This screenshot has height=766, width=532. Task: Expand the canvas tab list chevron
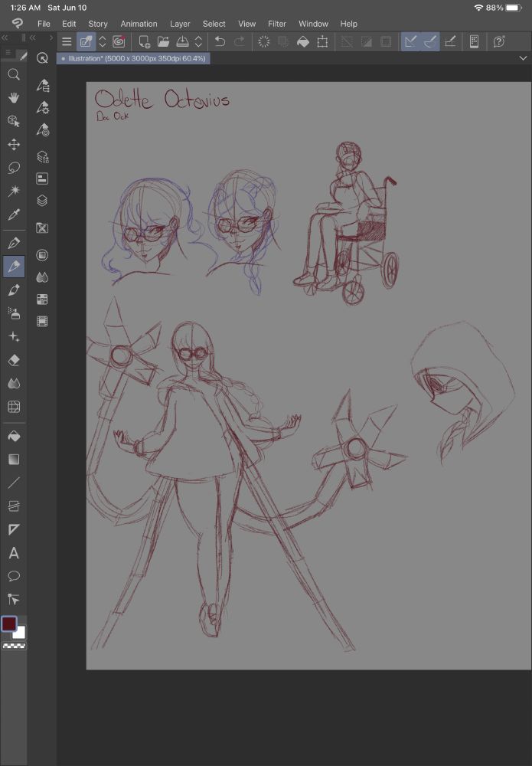coord(524,58)
